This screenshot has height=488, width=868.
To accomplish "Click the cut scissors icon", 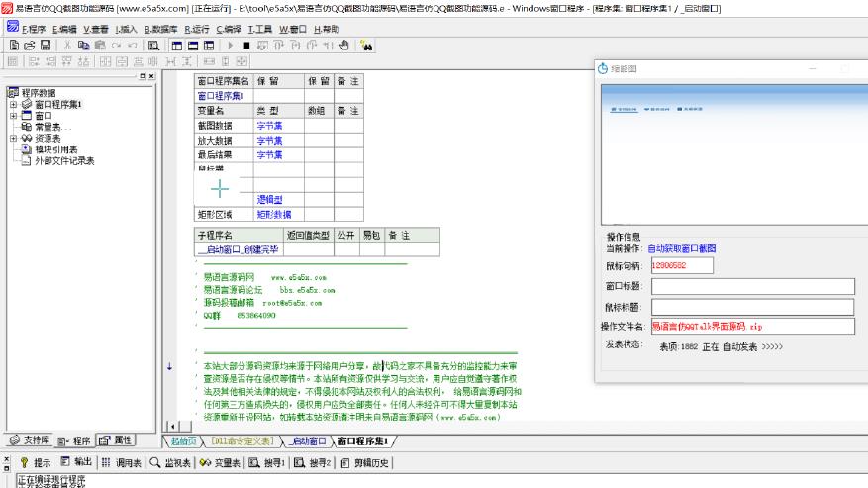I will click(67, 45).
